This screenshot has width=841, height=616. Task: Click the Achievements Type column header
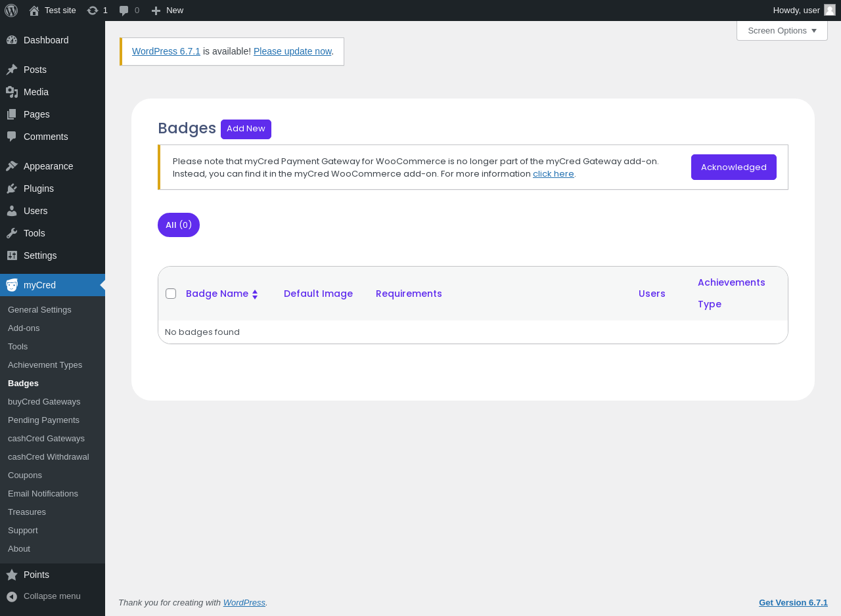(x=731, y=293)
